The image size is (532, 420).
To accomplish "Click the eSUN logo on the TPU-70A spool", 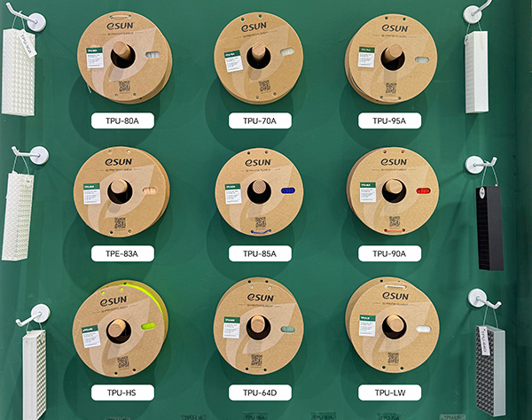I will pos(254,27).
